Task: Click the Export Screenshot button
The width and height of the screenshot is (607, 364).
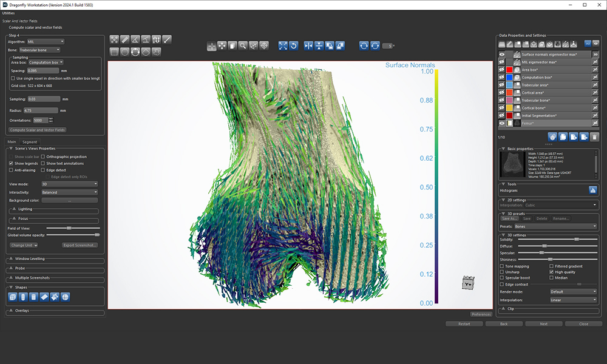Action: 80,245
